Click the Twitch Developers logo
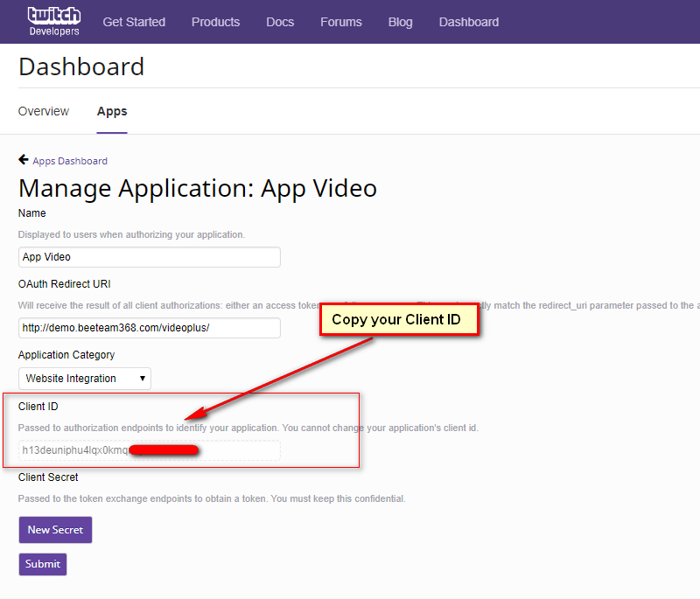The height and width of the screenshot is (599, 700). click(x=53, y=22)
